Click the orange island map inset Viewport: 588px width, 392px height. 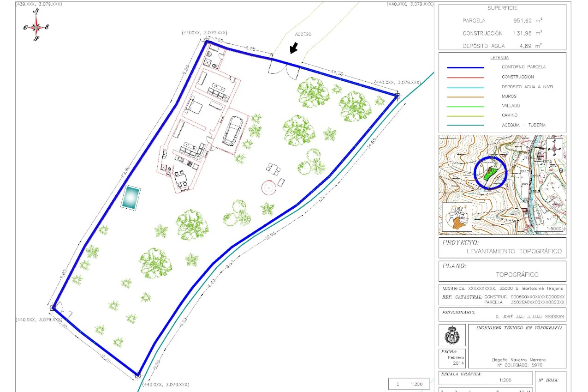(457, 217)
